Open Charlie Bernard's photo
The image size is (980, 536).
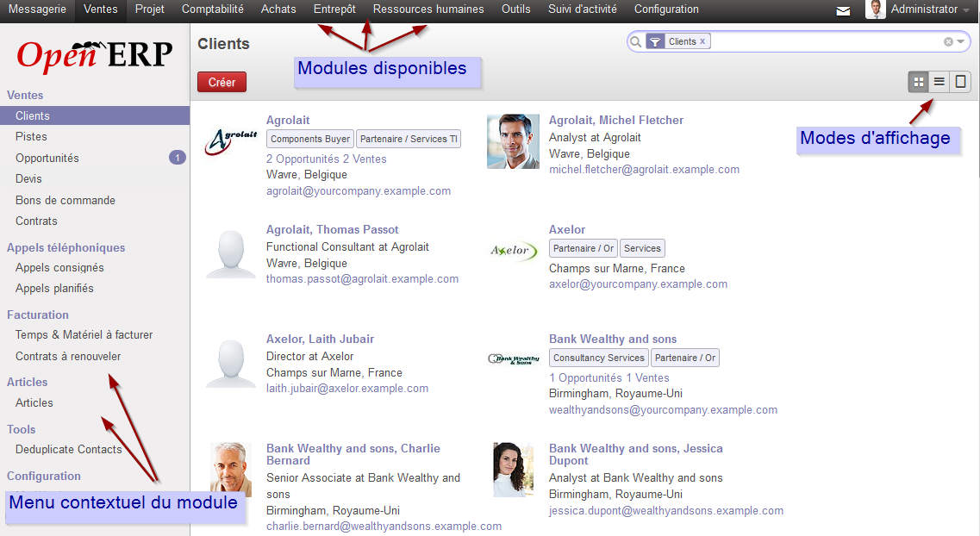(231, 470)
